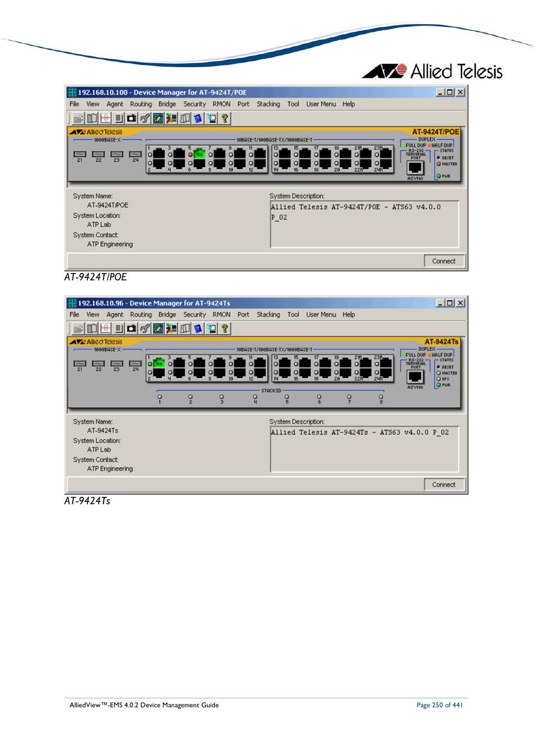Click the text list icon in AT-9424Ts toolbar
Image resolution: width=534 pixels, height=756 pixels.
coord(118,328)
